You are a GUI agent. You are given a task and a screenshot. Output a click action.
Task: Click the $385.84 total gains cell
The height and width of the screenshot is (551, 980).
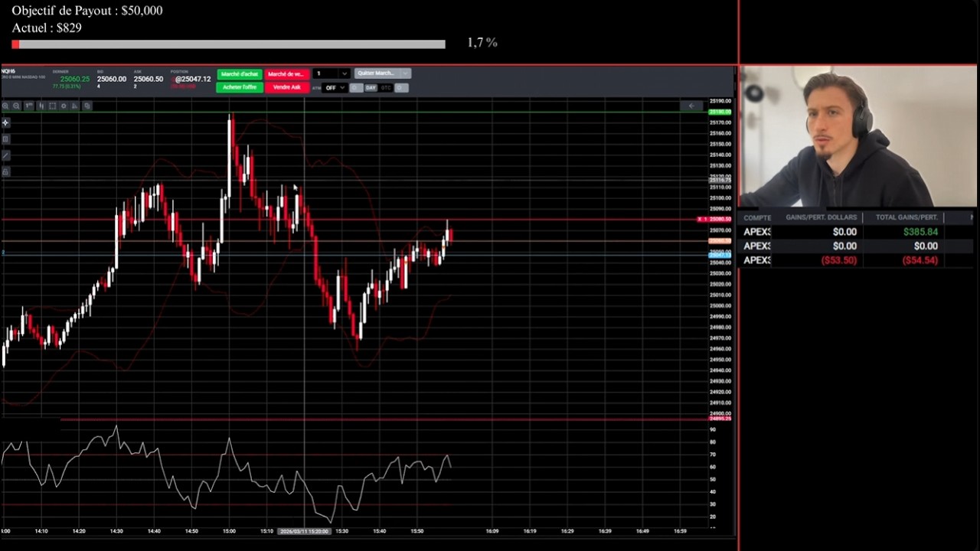920,232
